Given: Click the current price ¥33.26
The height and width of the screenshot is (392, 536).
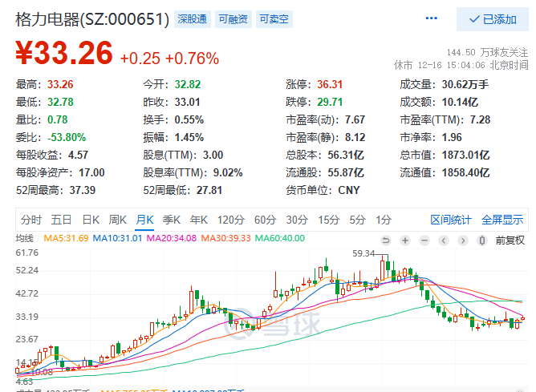Looking at the screenshot, I should pos(64,53).
